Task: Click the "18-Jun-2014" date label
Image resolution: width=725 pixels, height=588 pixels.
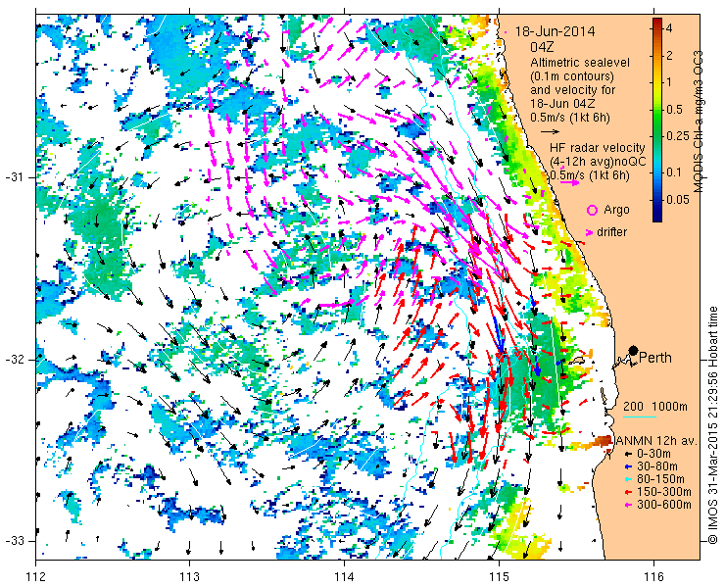Action: pyautogui.click(x=556, y=32)
